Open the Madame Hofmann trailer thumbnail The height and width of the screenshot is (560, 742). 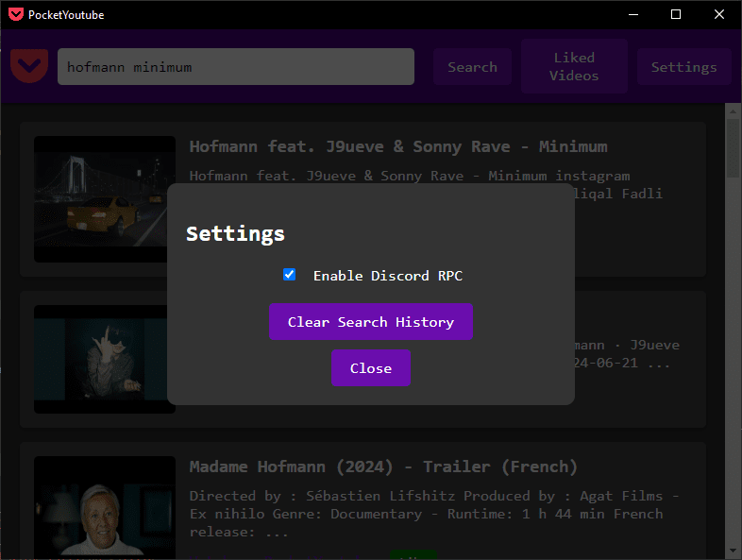105,507
